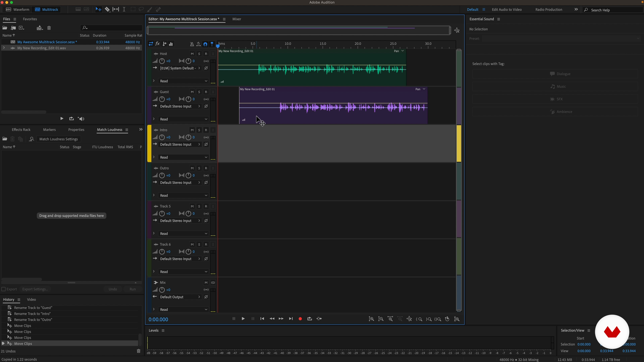Expand the Outro track automation lanes
644x362 pixels.
154,195
